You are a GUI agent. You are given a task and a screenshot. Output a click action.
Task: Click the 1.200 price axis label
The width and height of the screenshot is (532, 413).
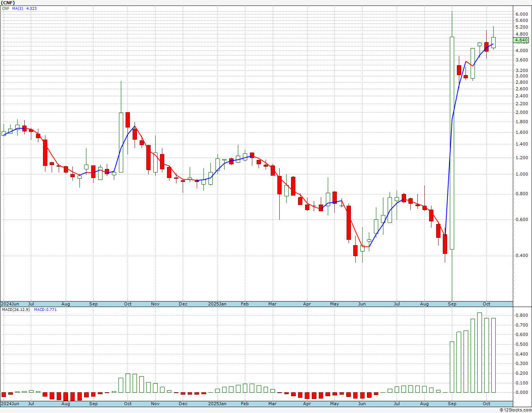click(x=521, y=158)
